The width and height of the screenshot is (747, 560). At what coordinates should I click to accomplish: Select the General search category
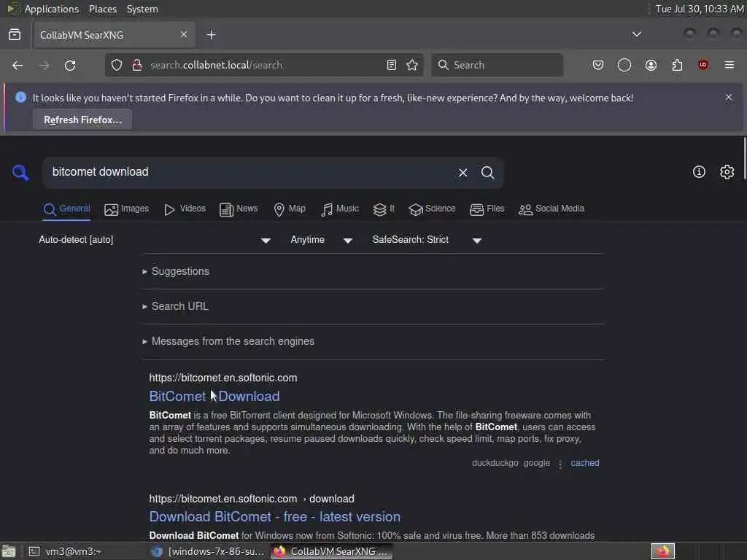(66, 209)
